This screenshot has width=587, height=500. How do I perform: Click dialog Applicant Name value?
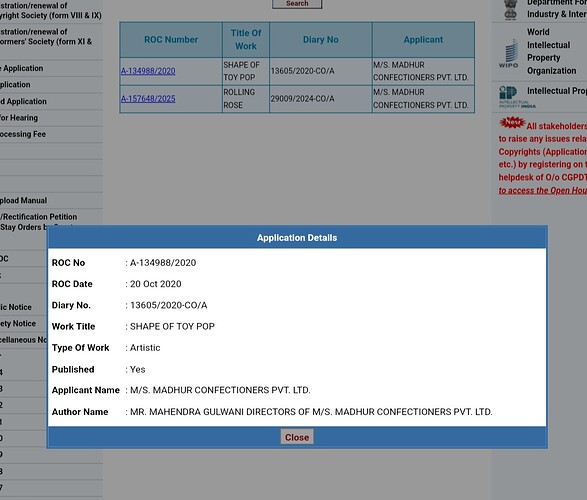[220, 390]
